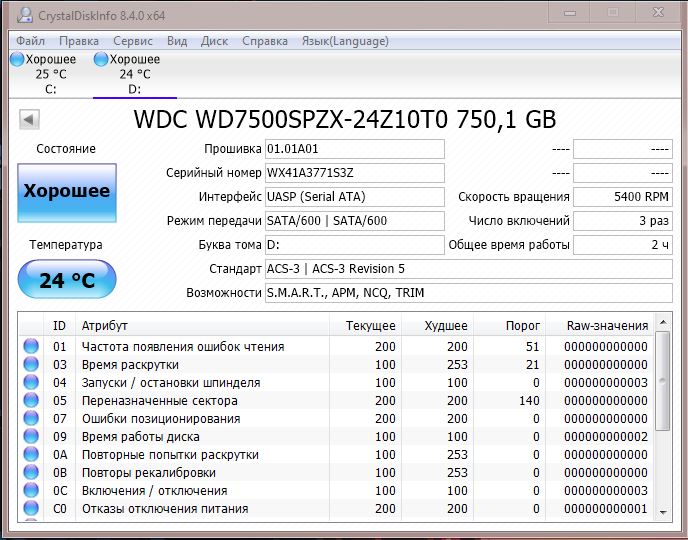Select row Повторные попытки раскрутки
688x540 pixels.
tap(337, 454)
